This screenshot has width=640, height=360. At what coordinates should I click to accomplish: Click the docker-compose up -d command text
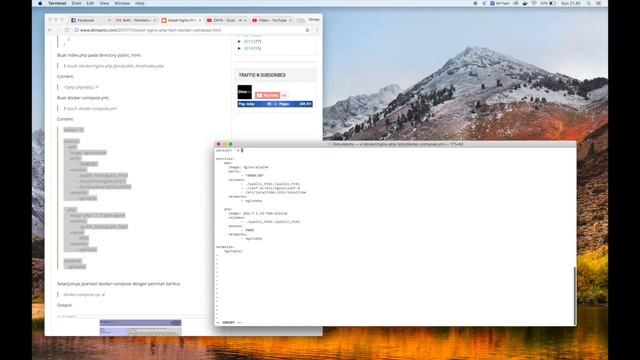coord(84,294)
